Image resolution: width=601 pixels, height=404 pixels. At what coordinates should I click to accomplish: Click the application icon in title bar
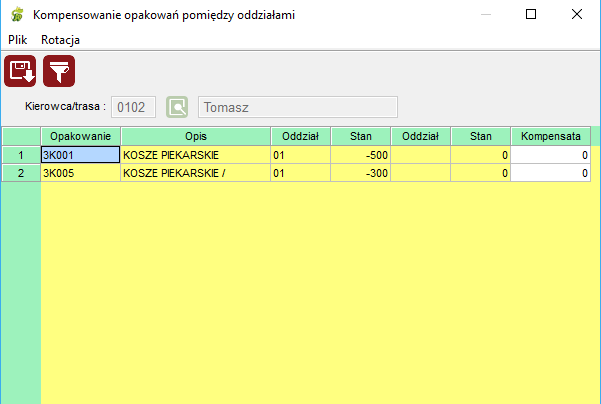click(x=17, y=16)
